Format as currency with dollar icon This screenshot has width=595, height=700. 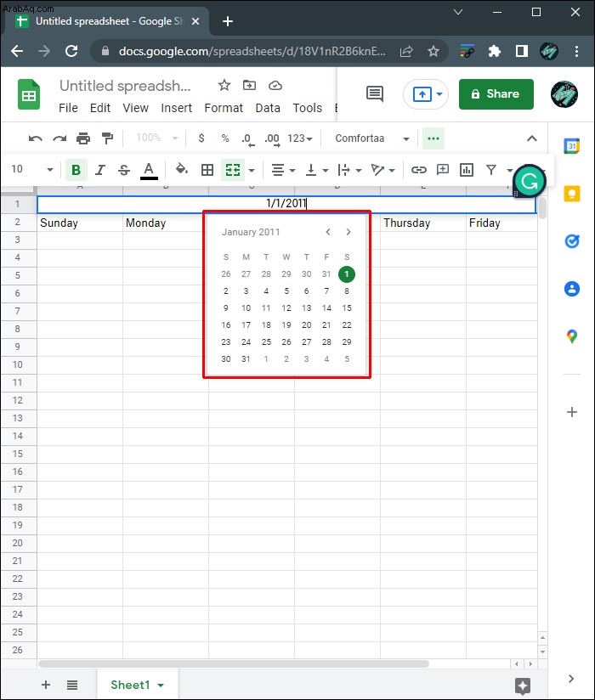coord(201,138)
